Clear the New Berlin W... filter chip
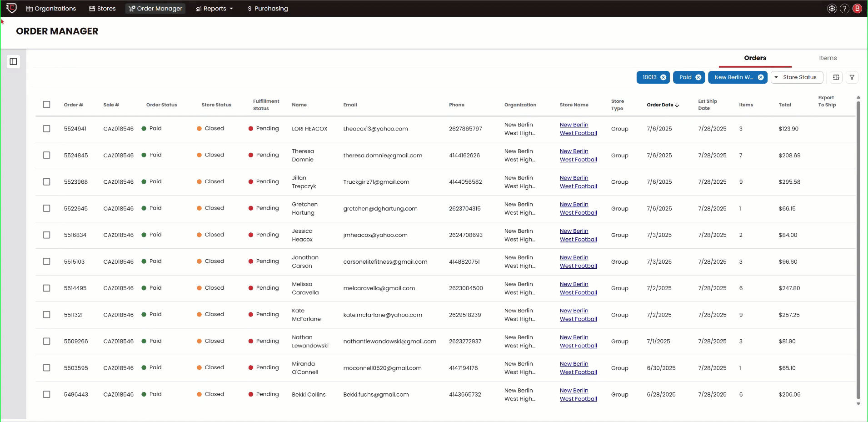Image resolution: width=868 pixels, height=422 pixels. tap(761, 77)
